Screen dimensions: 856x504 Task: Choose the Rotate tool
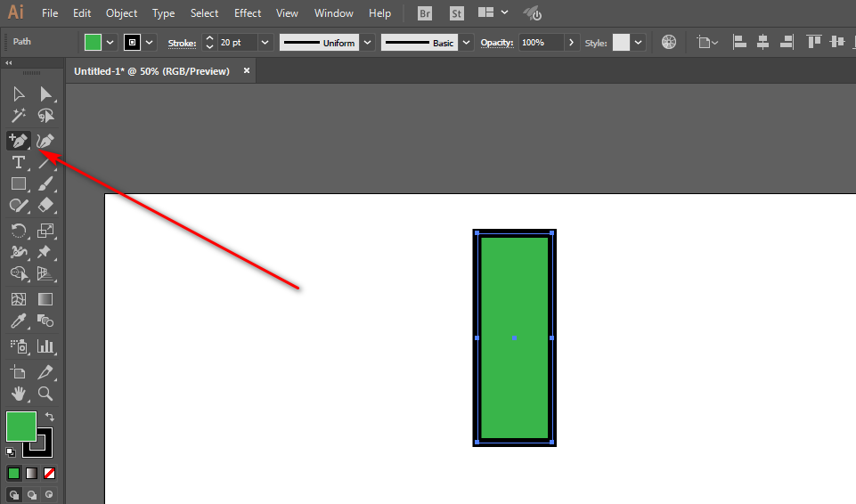pos(19,231)
